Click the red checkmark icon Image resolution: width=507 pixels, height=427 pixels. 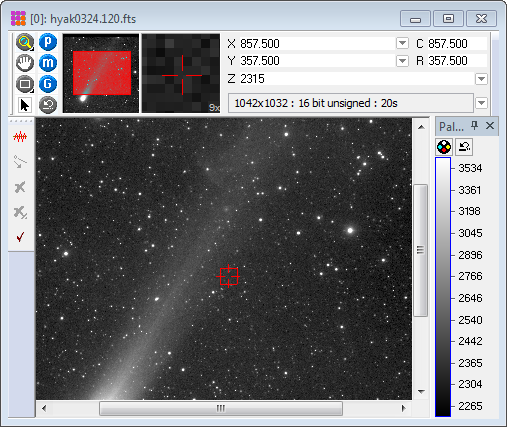pyautogui.click(x=20, y=237)
